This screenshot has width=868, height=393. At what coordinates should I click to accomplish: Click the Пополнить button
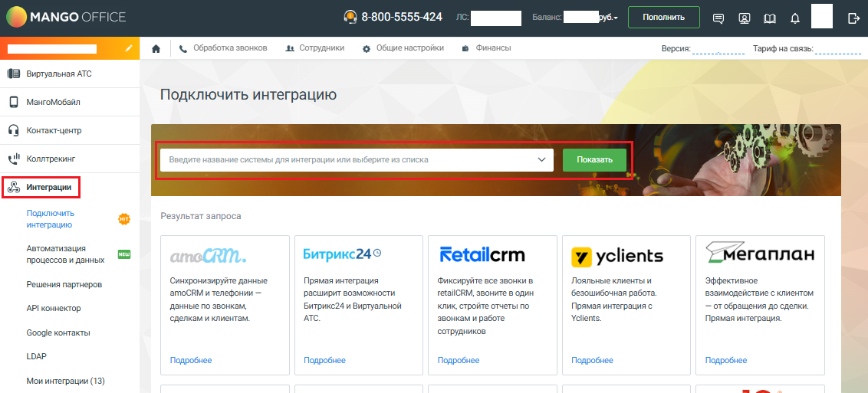664,17
